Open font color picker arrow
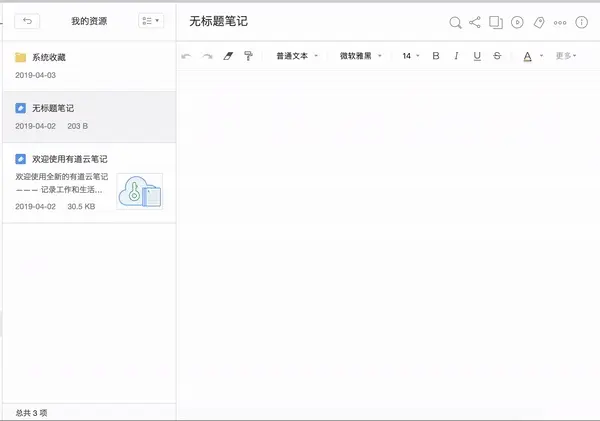This screenshot has height=421, width=600. coord(541,56)
